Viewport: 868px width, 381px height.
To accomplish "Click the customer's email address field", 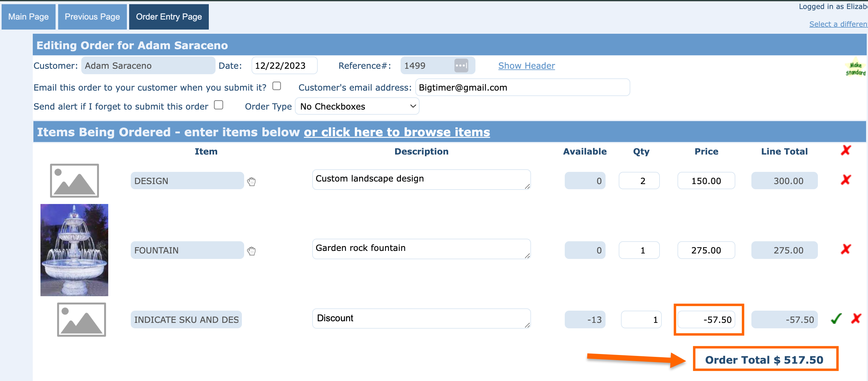I will (x=522, y=88).
